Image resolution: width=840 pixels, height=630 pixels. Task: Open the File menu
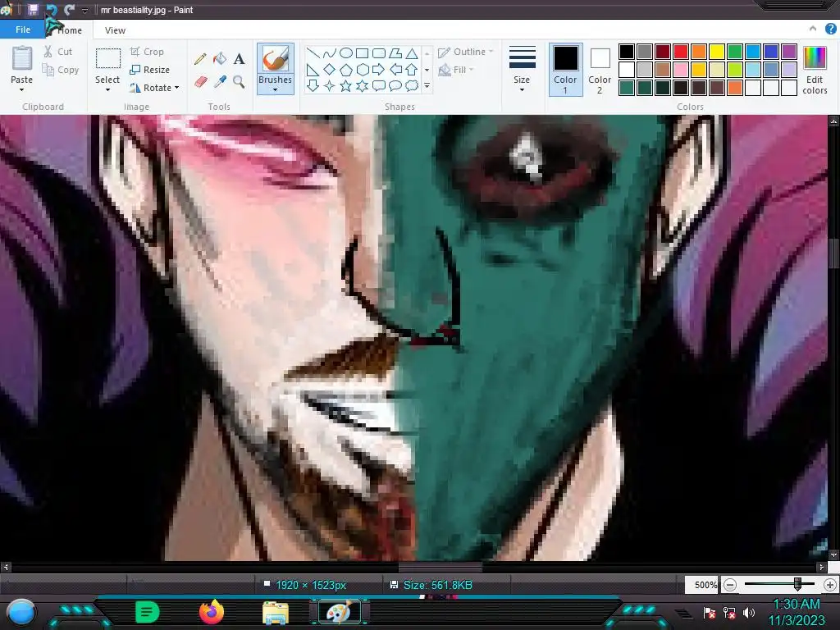(x=22, y=30)
